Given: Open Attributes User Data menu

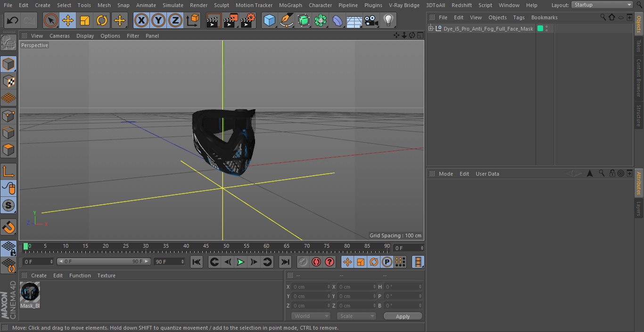Looking at the screenshot, I should (487, 174).
